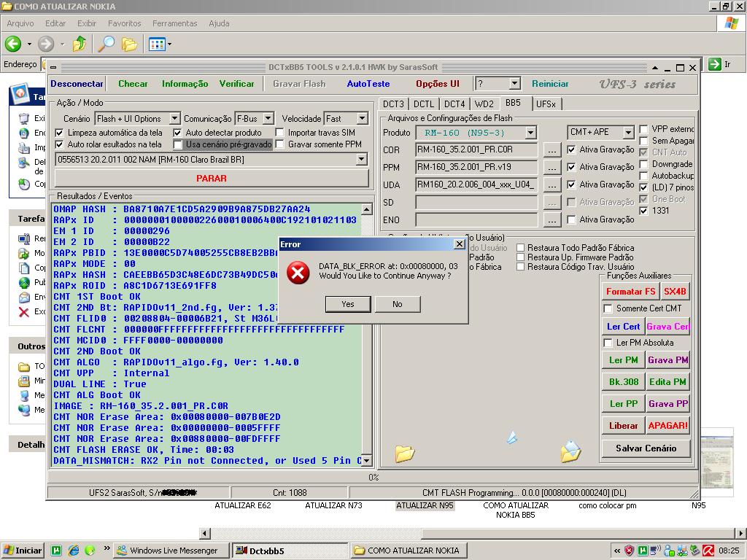The height and width of the screenshot is (560, 747).
Task: Click No in Error dialog
Action: (x=398, y=304)
